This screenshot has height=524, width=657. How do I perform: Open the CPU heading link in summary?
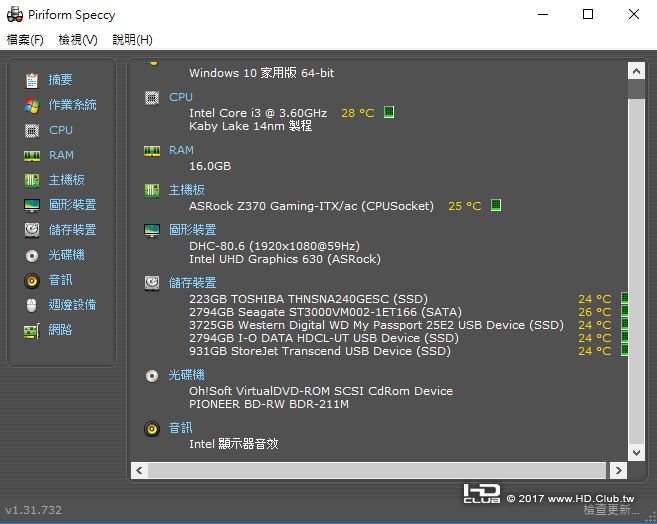click(181, 97)
